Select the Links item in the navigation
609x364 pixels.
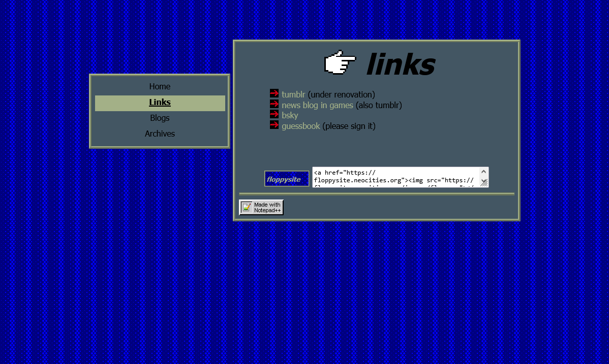coord(160,103)
